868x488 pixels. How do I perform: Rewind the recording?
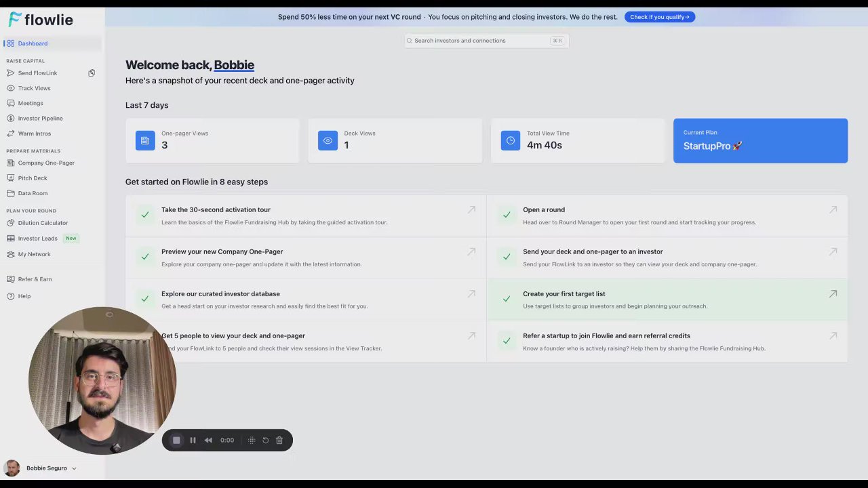pos(208,441)
